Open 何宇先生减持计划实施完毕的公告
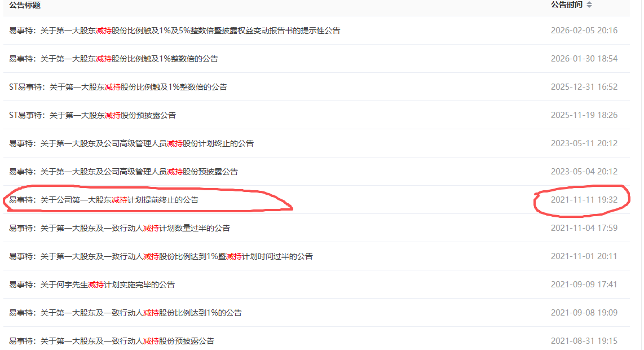The width and height of the screenshot is (644, 350). [92, 285]
